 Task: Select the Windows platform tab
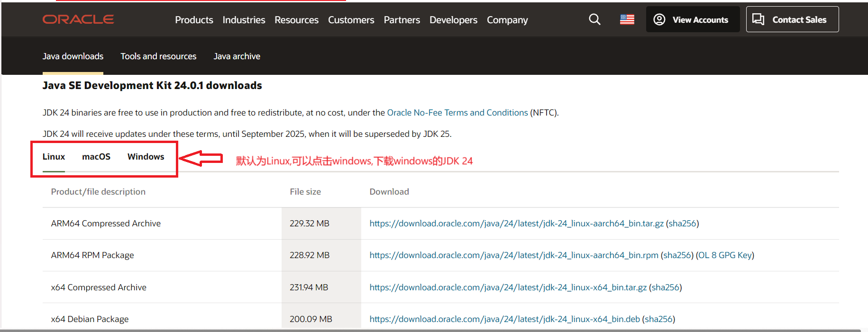[146, 157]
